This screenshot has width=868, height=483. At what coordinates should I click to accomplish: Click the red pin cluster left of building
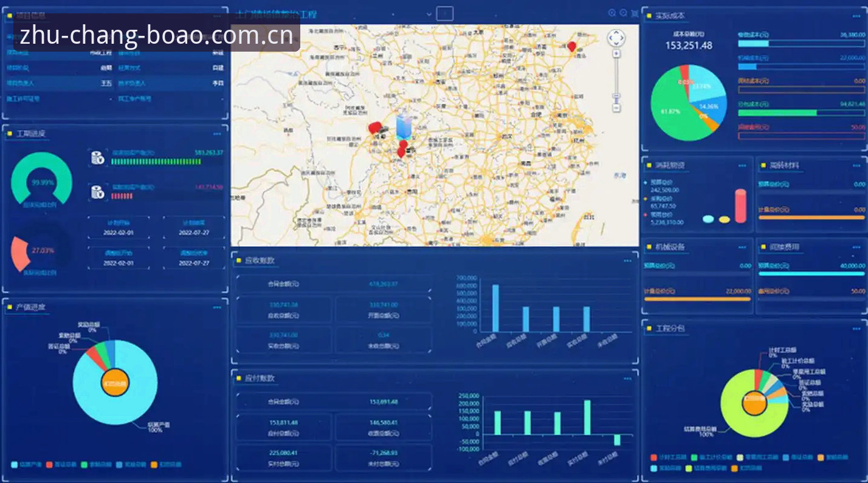[376, 128]
